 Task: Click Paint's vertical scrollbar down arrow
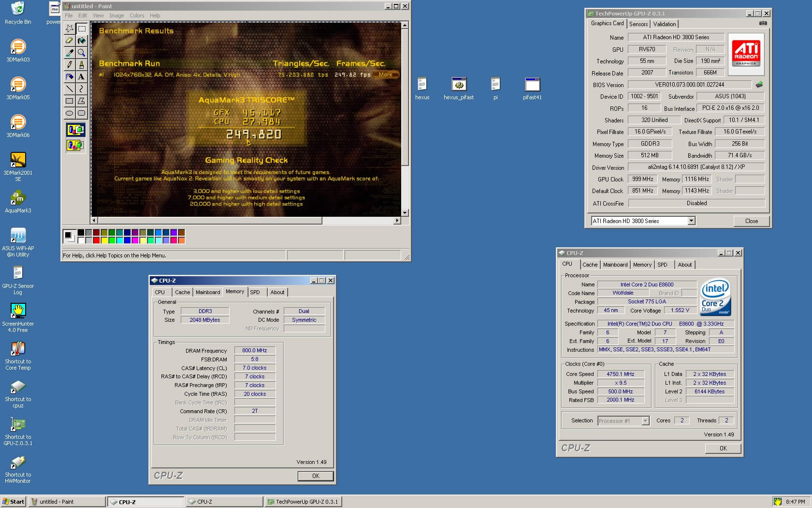coord(405,213)
